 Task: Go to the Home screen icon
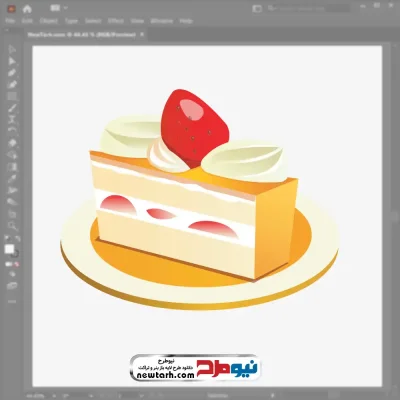tap(27, 9)
